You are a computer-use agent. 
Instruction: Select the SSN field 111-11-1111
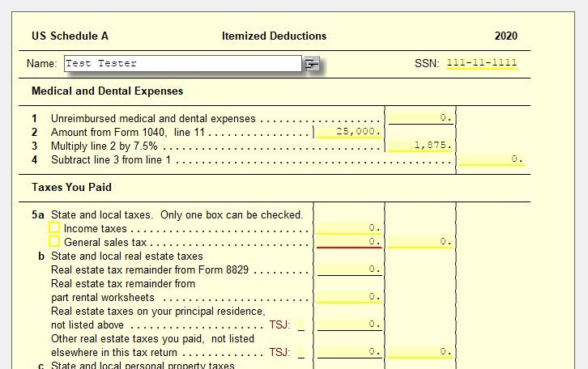point(482,63)
